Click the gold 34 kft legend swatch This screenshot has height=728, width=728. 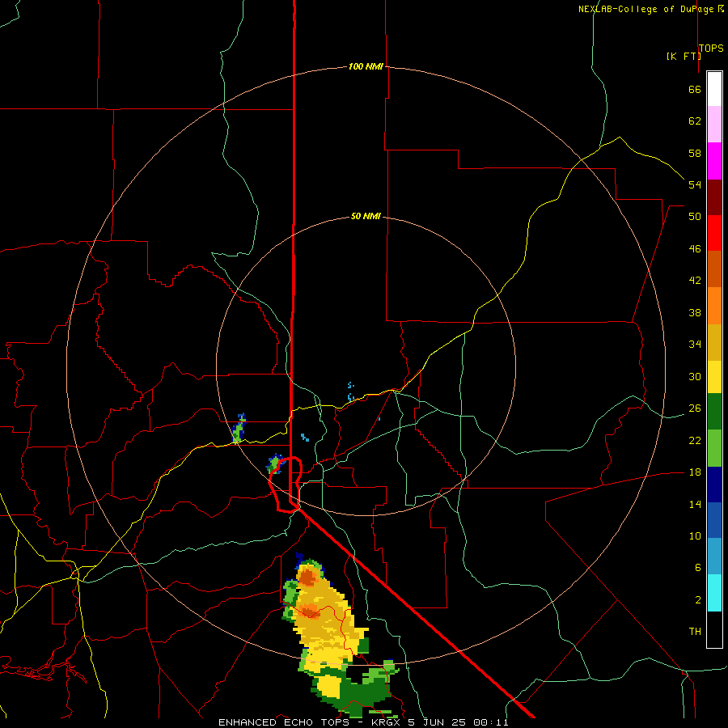714,343
